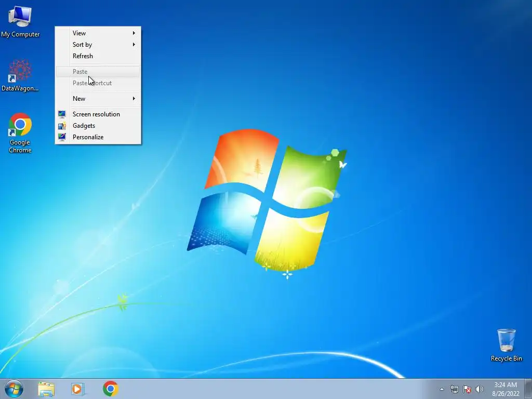Image resolution: width=532 pixels, height=399 pixels.
Task: Click the Personalize menu icon
Action: pos(62,137)
